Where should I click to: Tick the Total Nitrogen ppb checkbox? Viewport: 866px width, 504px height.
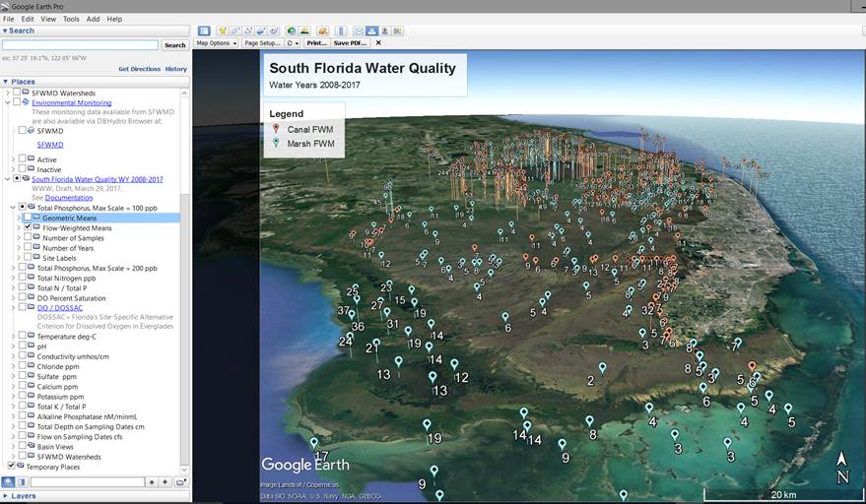(22, 278)
